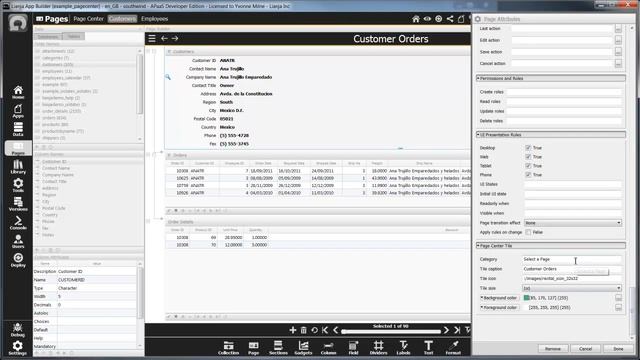Click the ellipsis button next to Cancel action
640x360 pixels.
[x=618, y=64]
